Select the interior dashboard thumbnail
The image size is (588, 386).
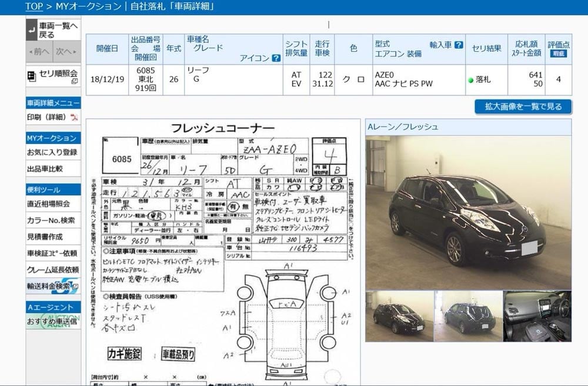tap(537, 316)
